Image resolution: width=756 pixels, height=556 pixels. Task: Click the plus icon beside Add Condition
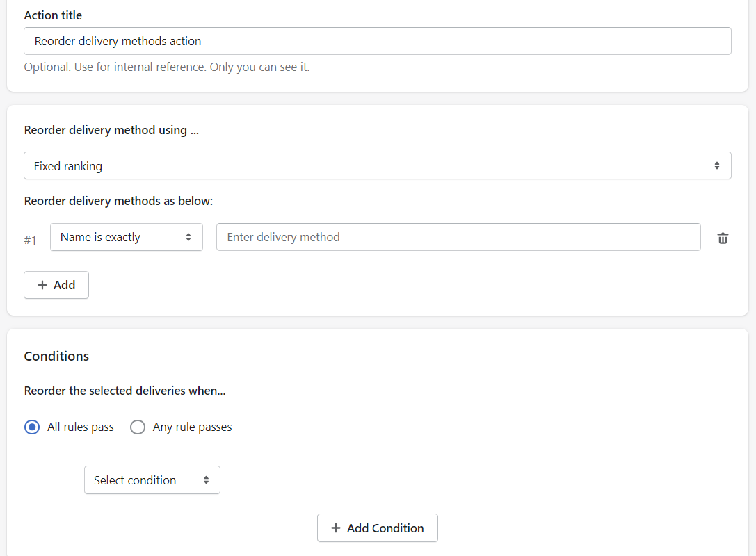tap(335, 528)
